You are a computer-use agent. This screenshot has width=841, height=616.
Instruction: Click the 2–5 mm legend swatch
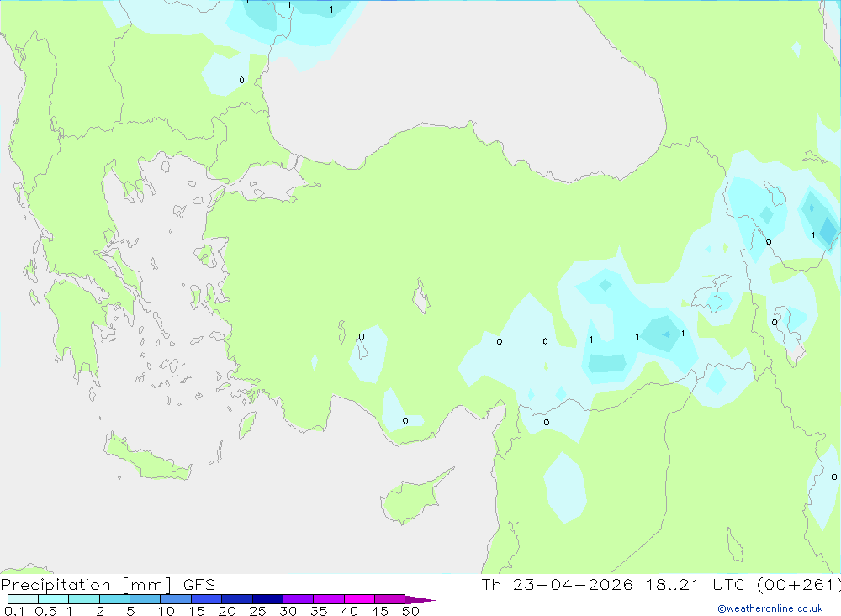(114, 599)
